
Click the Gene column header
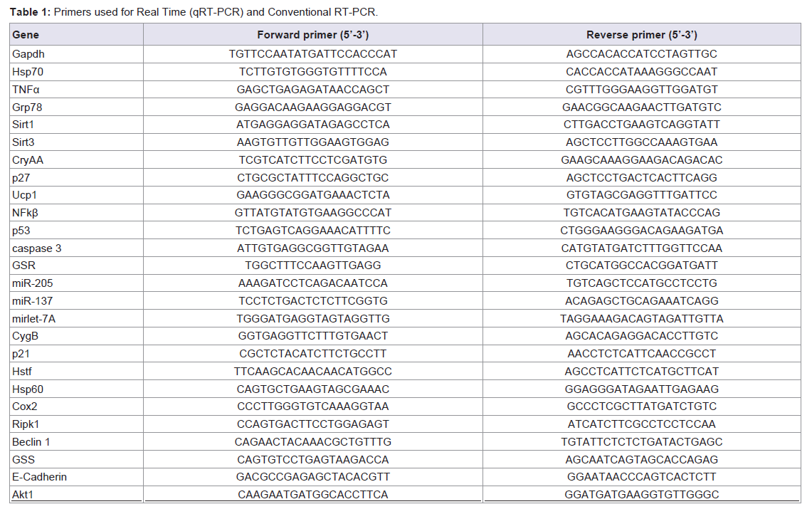tap(26, 35)
